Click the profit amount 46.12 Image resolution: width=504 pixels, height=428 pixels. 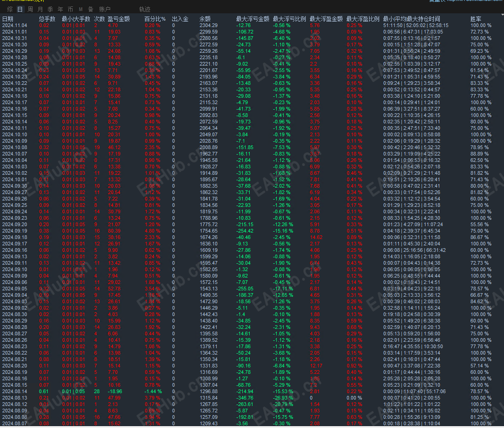click(114, 148)
